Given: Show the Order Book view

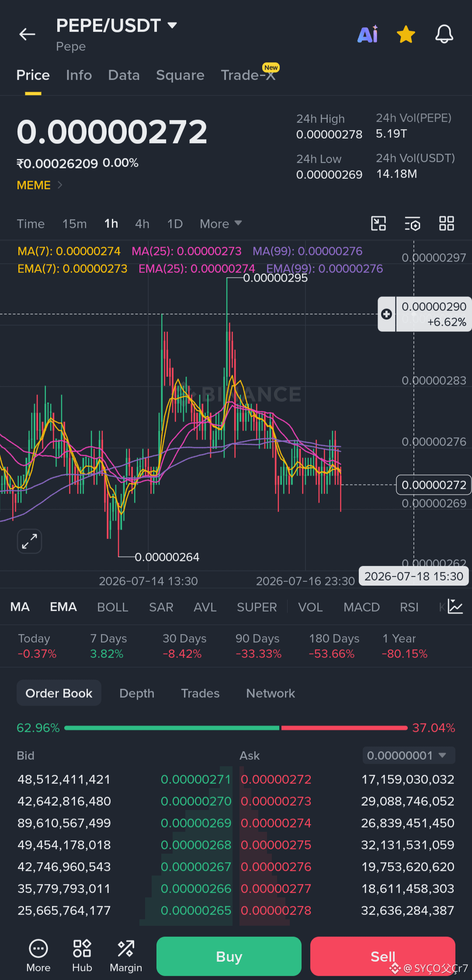Looking at the screenshot, I should 59,693.
